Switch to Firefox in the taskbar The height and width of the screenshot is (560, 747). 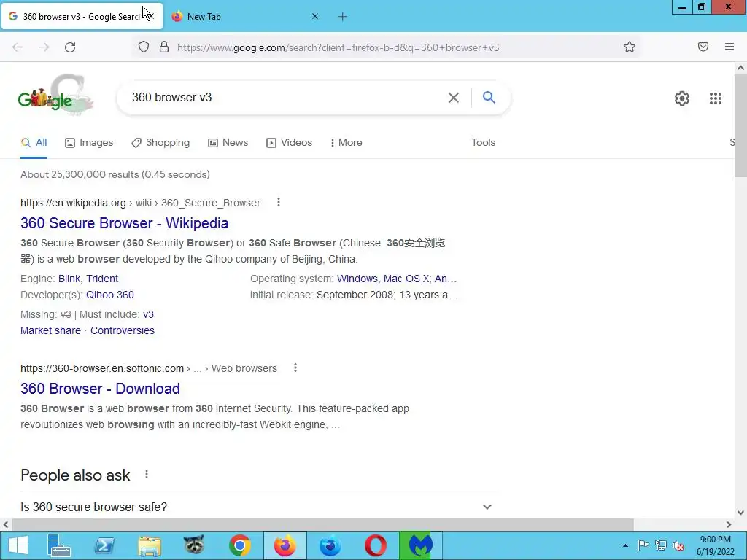pyautogui.click(x=285, y=545)
